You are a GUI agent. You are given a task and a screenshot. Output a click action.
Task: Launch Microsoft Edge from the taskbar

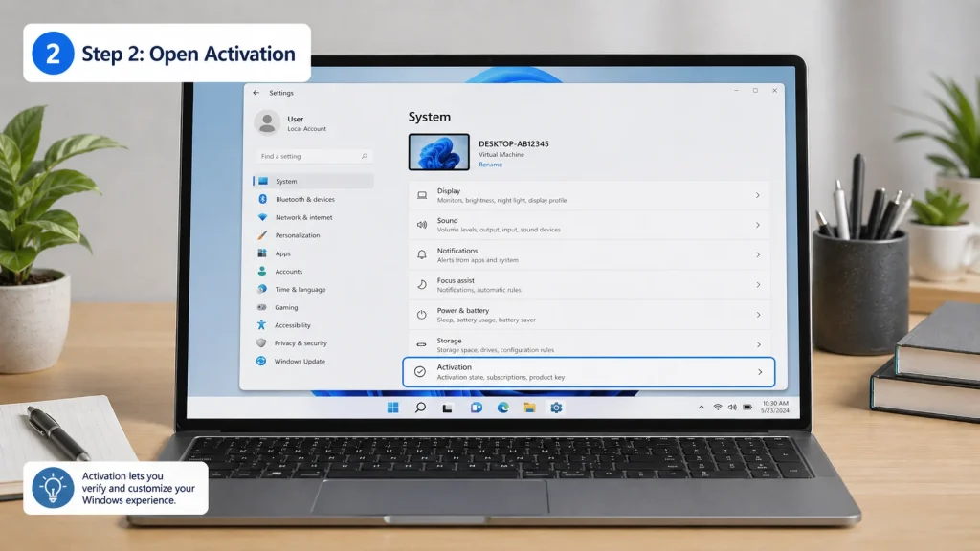(x=501, y=407)
